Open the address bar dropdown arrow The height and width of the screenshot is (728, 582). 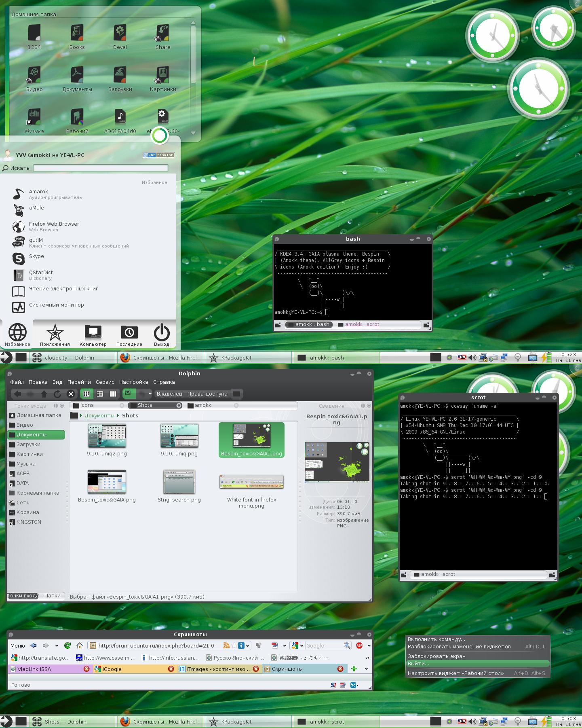247,645
